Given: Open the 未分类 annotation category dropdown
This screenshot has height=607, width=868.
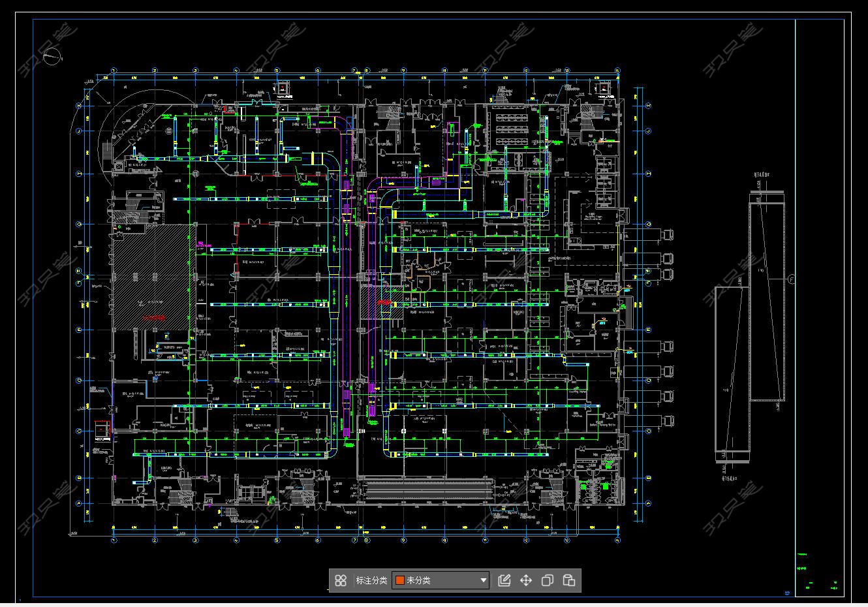Looking at the screenshot, I should (441, 580).
